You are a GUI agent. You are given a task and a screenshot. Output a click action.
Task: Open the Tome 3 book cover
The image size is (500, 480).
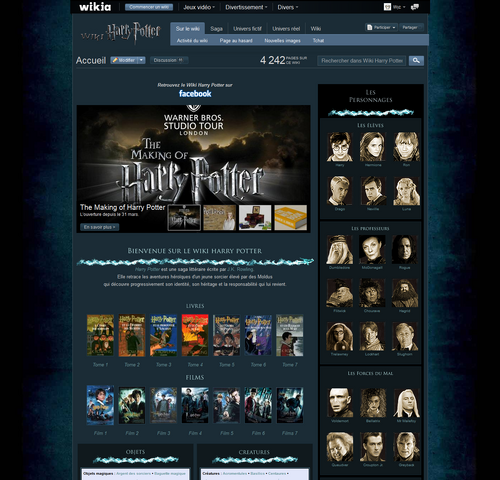[x=163, y=335]
